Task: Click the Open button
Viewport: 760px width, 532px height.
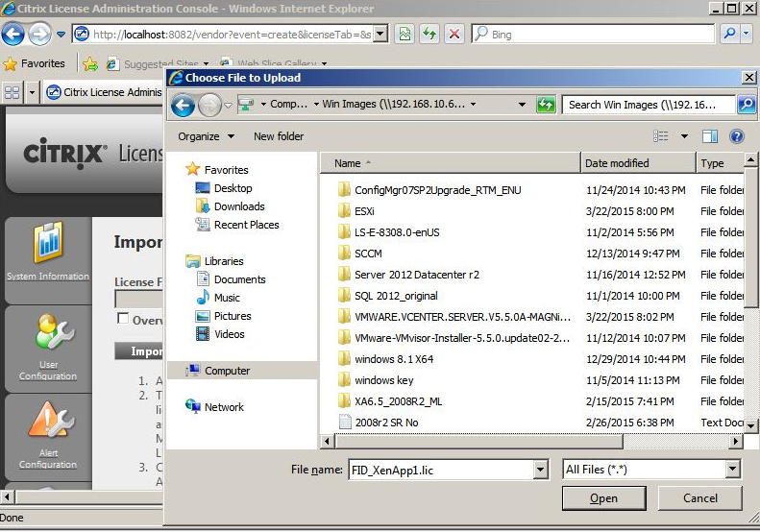Action: tap(604, 498)
